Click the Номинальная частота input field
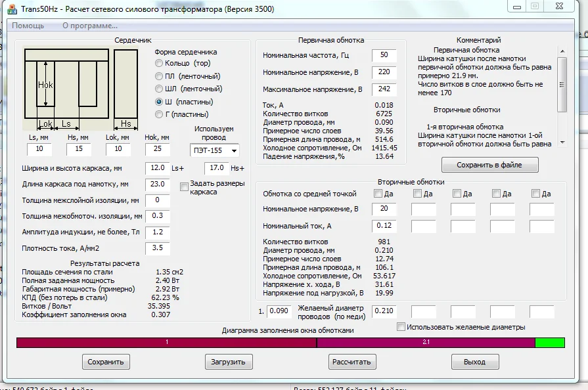The height and width of the screenshot is (390, 588). tap(384, 55)
